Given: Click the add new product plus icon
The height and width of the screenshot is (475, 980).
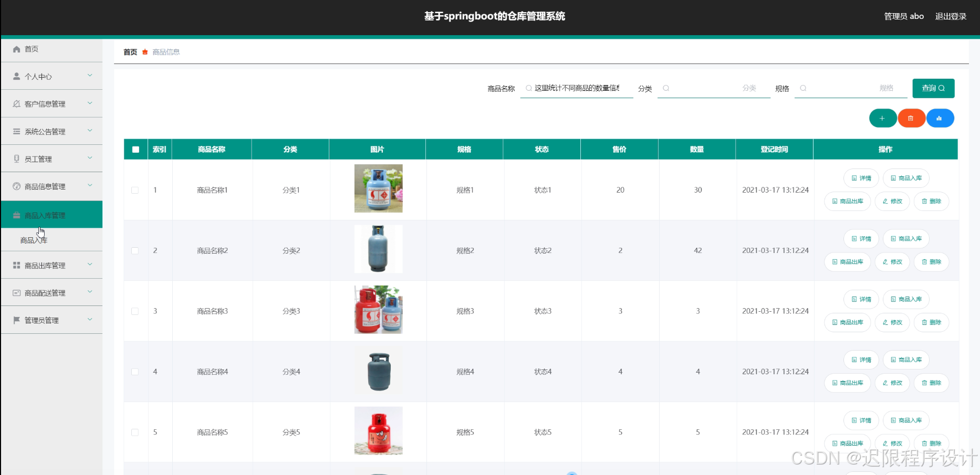Looking at the screenshot, I should (883, 118).
